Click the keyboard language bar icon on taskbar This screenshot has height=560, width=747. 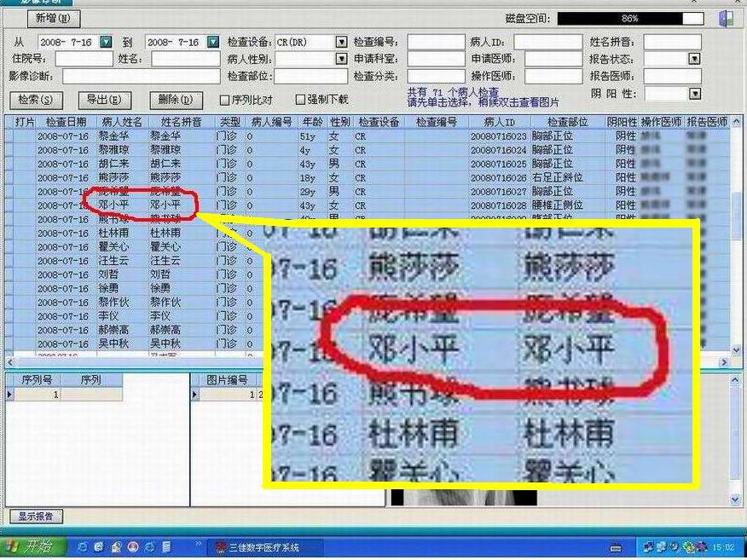tap(616, 547)
